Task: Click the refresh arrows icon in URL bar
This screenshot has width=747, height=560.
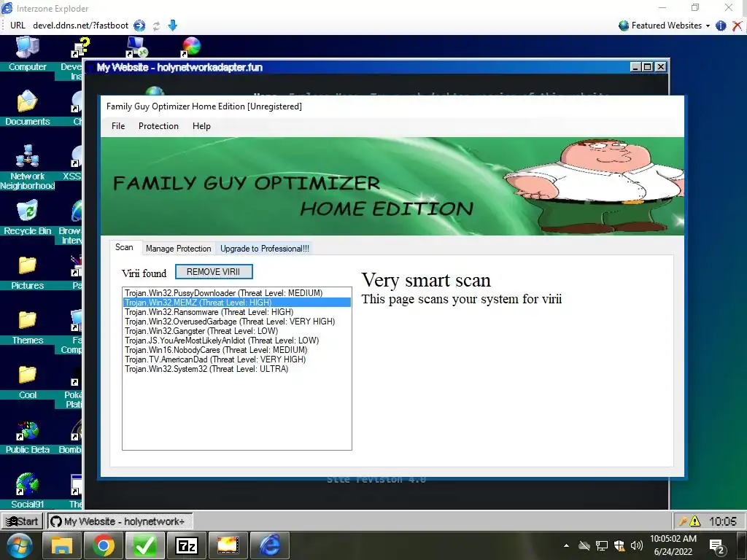Action: click(156, 26)
